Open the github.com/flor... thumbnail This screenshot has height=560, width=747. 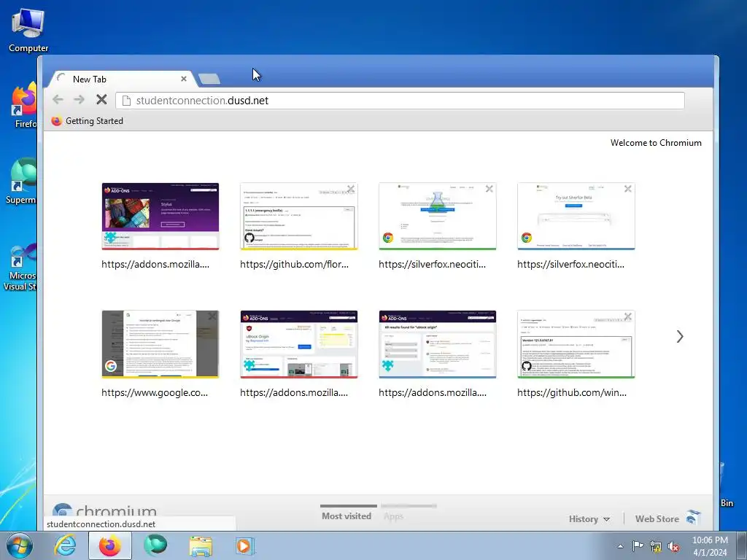tap(298, 216)
